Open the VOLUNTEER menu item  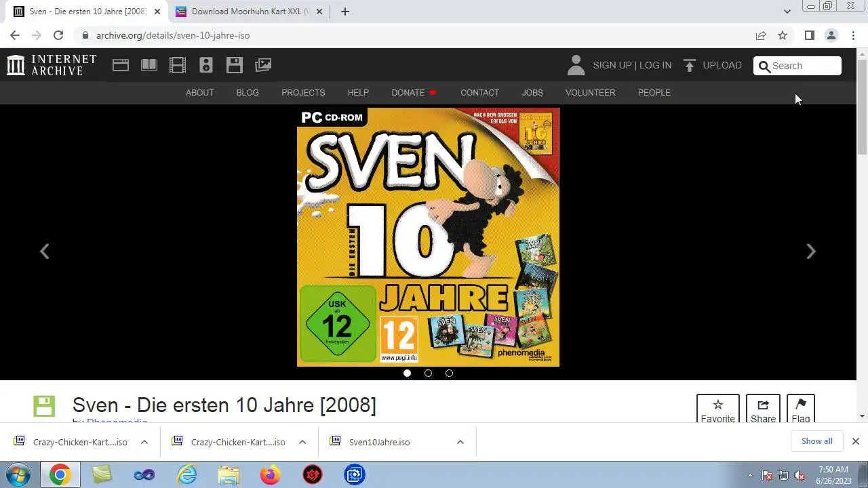click(x=590, y=93)
